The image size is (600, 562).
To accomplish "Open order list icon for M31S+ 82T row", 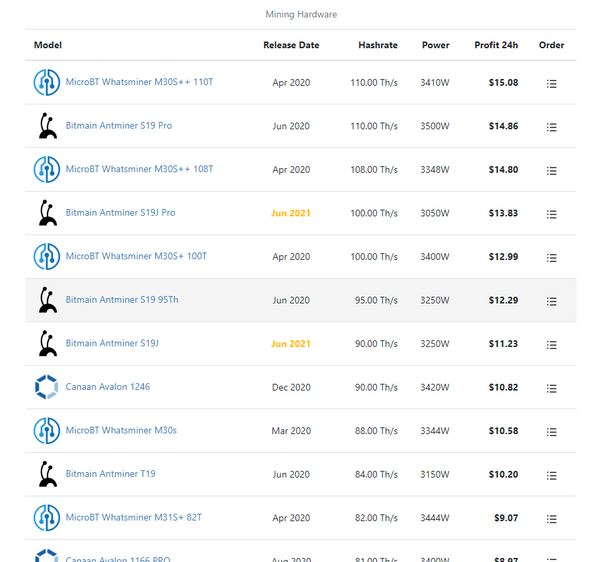I will click(551, 519).
